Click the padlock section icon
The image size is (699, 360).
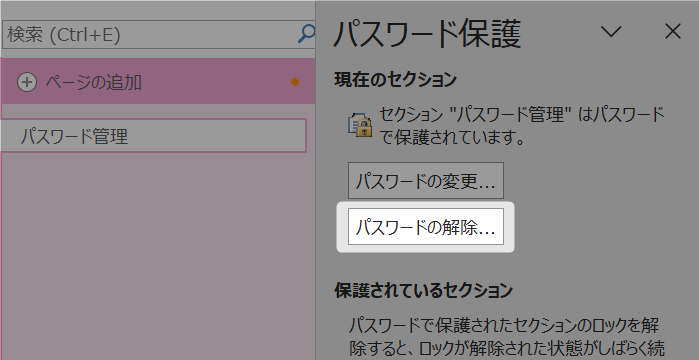coord(360,124)
